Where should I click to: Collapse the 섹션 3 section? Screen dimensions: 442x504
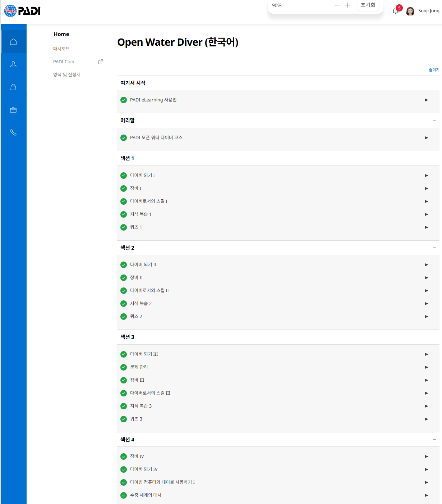[434, 337]
